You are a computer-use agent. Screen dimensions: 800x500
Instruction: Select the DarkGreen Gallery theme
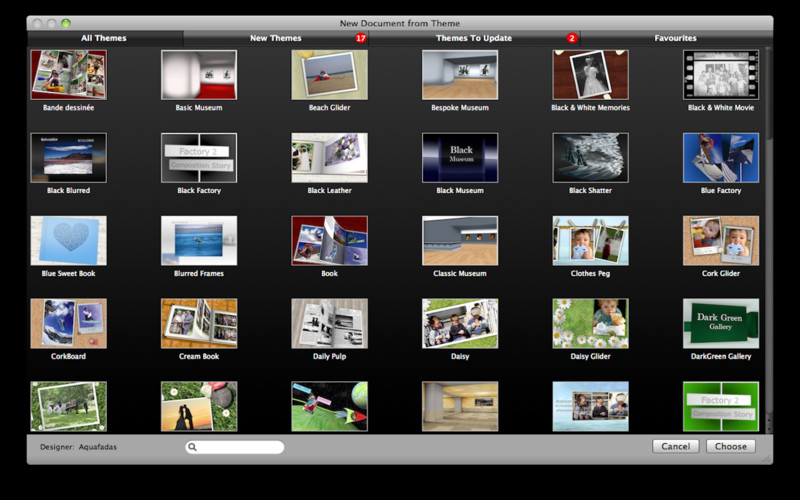tap(721, 323)
